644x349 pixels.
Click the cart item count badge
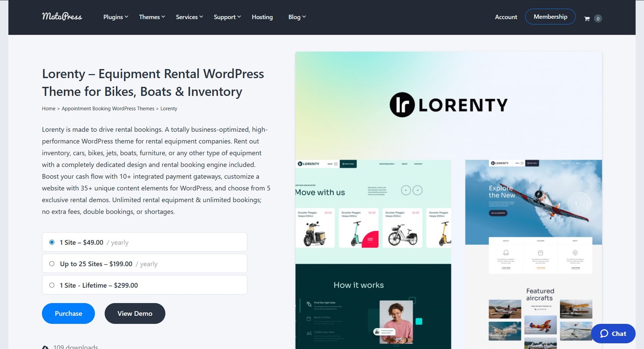598,18
